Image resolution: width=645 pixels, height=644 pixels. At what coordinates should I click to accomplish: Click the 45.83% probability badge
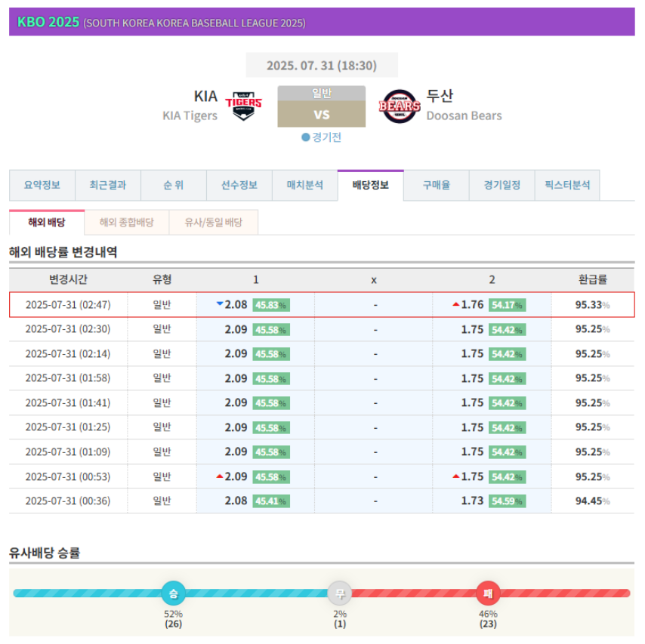(271, 305)
